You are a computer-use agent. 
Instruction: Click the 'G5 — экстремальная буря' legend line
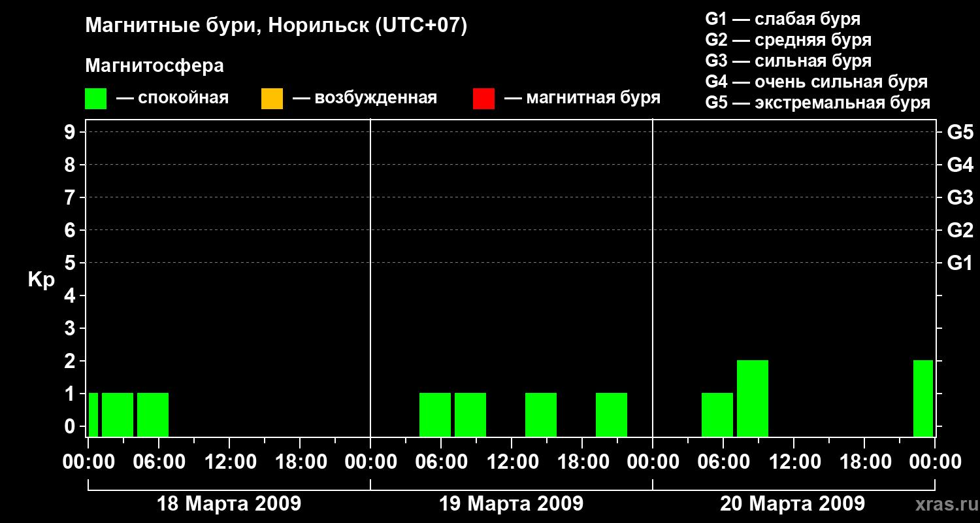point(818,103)
